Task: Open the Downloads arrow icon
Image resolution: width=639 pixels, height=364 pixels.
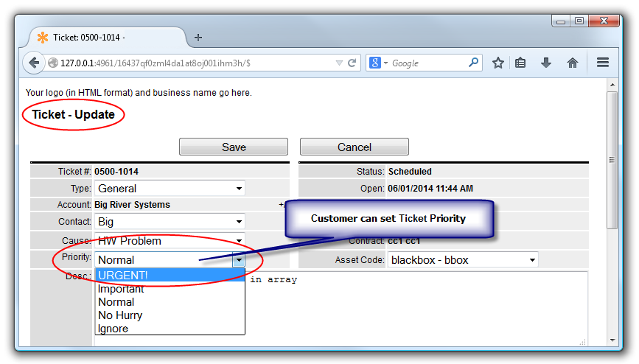Action: [x=546, y=63]
